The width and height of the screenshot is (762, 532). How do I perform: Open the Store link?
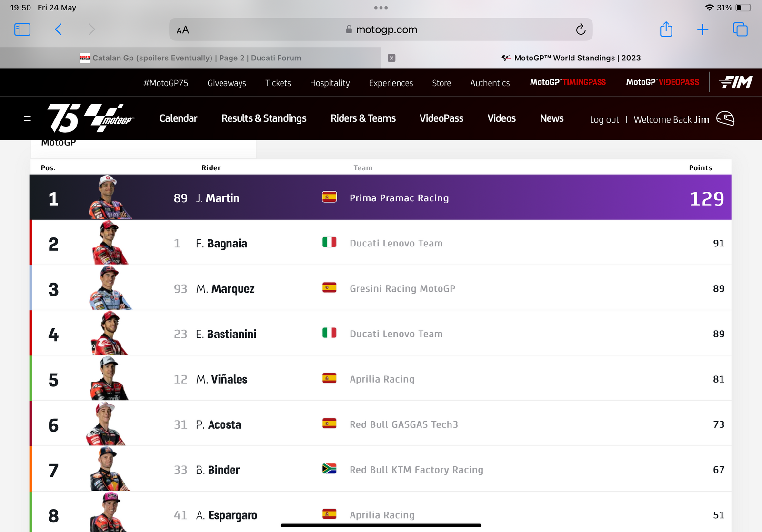pyautogui.click(x=441, y=83)
